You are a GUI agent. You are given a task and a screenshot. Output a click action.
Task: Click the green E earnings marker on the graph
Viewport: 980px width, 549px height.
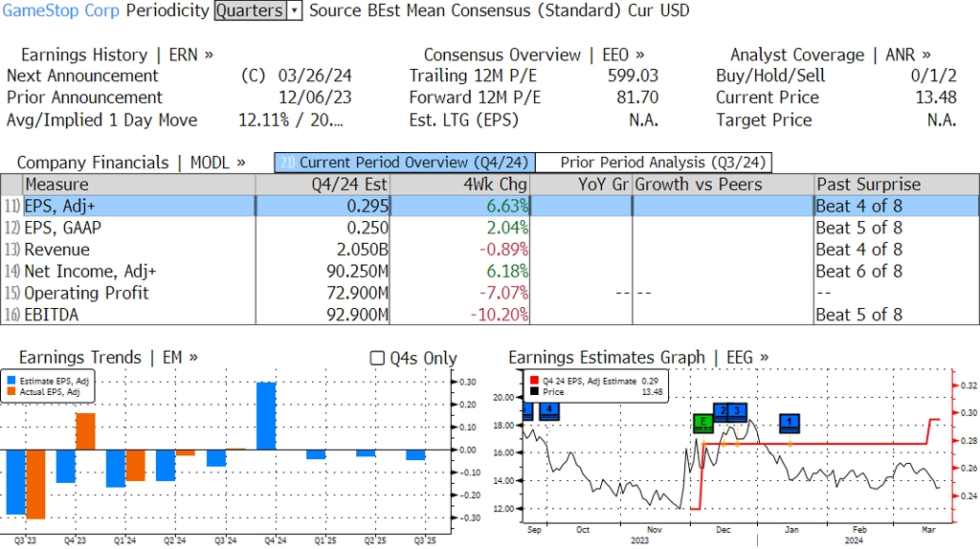[x=703, y=423]
